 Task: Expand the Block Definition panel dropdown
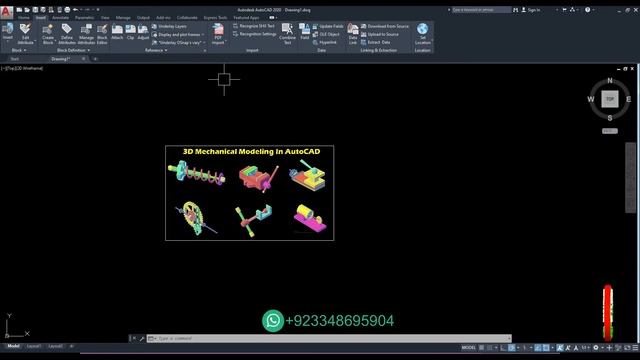tap(73, 50)
